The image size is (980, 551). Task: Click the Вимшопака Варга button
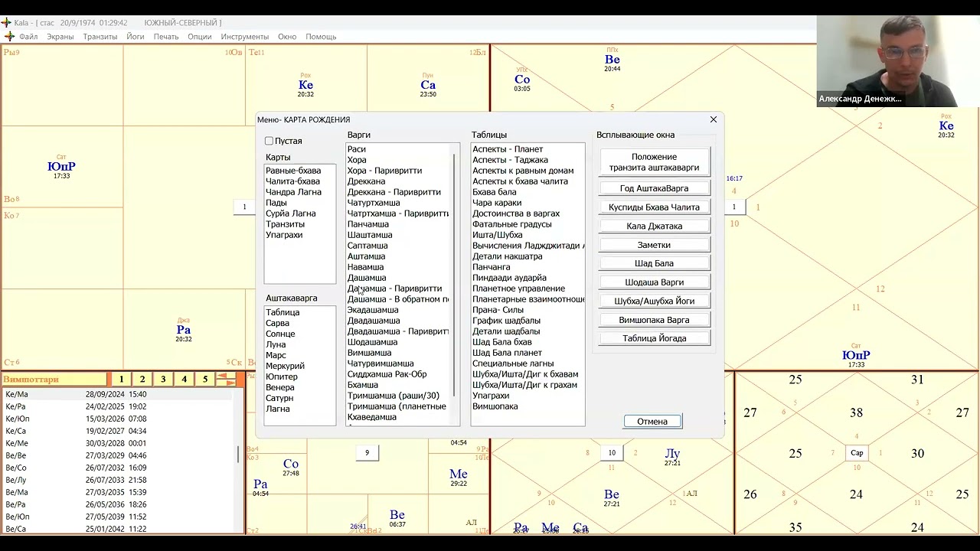coord(654,320)
